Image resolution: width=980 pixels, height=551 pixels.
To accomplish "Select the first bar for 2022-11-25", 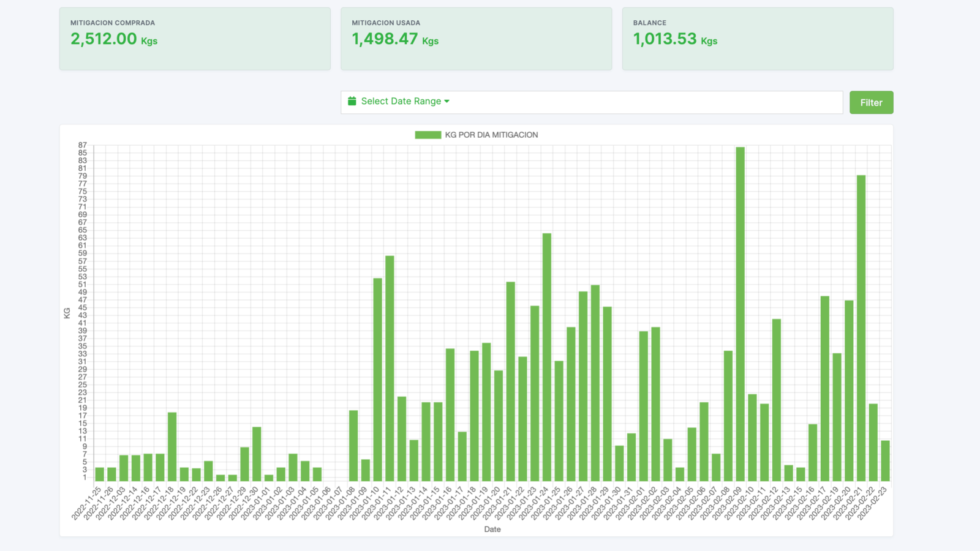I will click(99, 474).
